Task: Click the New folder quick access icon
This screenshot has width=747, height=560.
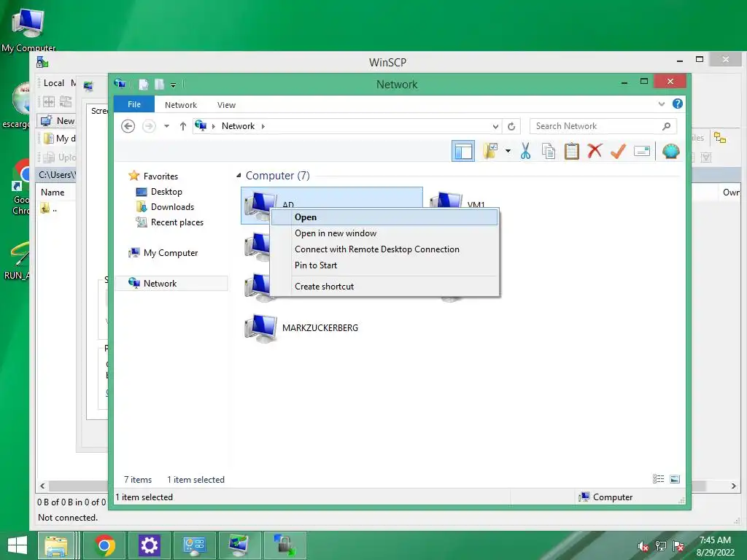Action: (159, 85)
